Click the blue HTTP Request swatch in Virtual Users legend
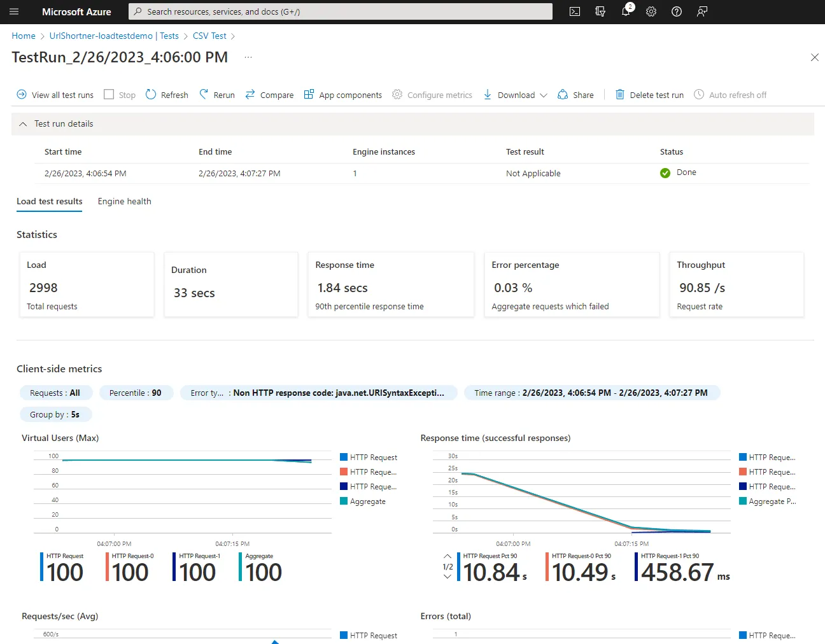This screenshot has width=825, height=644. click(x=344, y=457)
